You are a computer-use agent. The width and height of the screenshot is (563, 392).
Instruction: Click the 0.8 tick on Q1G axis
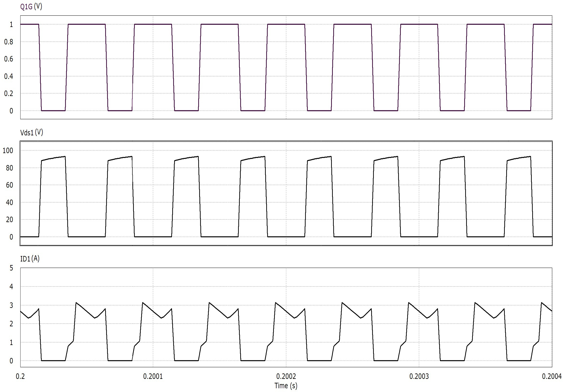(x=9, y=42)
